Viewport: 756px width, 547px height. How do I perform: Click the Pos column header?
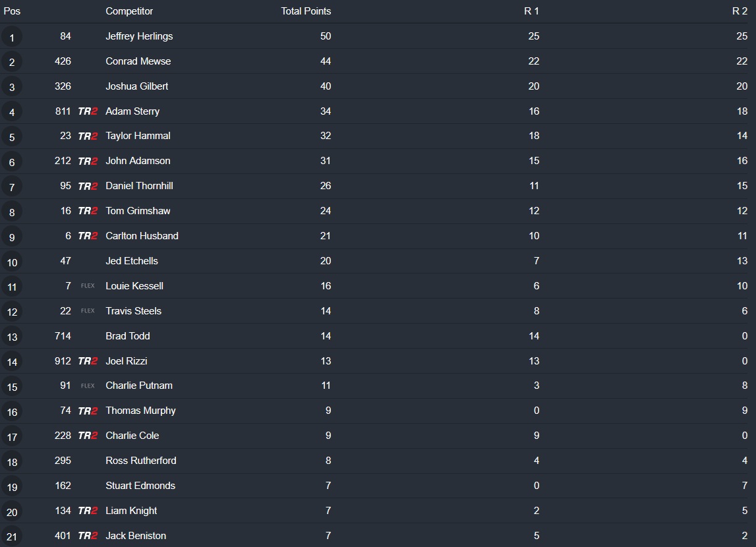[12, 11]
